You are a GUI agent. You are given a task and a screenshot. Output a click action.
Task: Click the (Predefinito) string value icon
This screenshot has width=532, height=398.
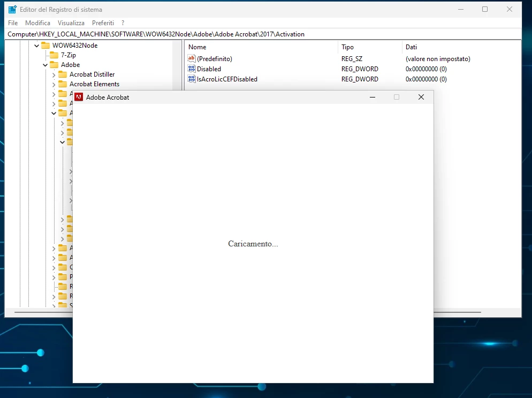coord(192,58)
